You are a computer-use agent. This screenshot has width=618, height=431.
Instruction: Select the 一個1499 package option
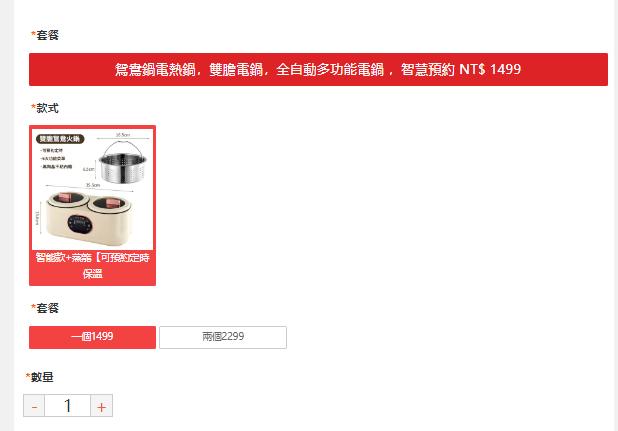[x=93, y=337]
